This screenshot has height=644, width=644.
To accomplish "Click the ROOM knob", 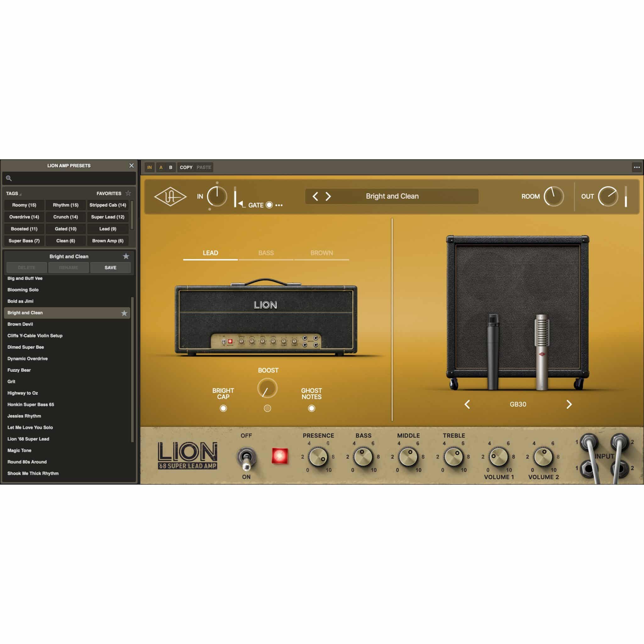I will click(x=554, y=196).
